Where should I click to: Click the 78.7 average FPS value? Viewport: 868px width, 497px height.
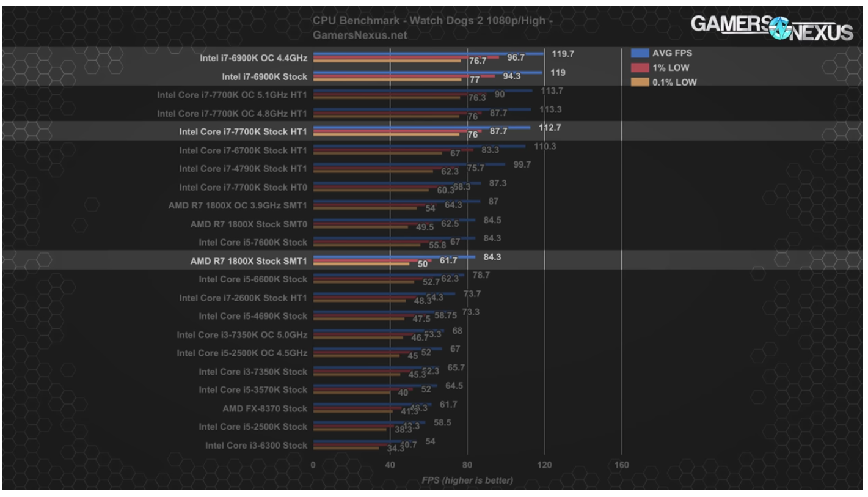click(481, 275)
